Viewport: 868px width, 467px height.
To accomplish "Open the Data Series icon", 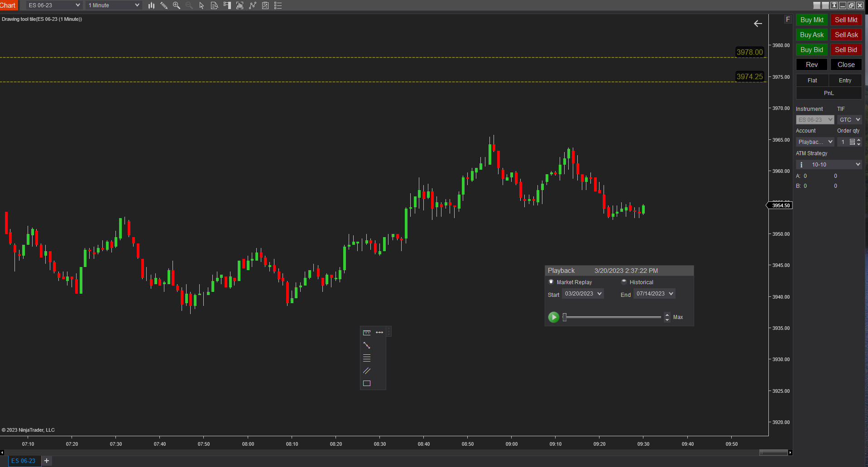I will (x=240, y=5).
